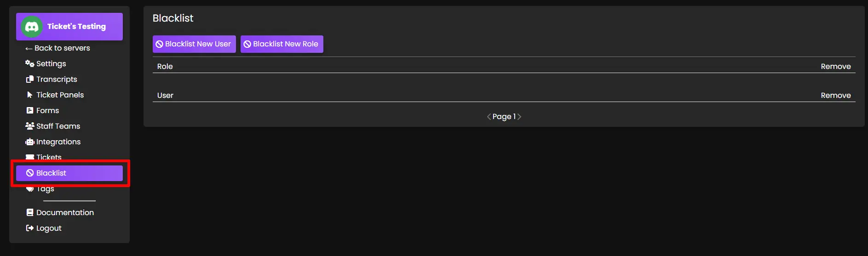Viewport: 868px width, 256px height.
Task: Click the Ticket's Testing server name
Action: tap(76, 27)
